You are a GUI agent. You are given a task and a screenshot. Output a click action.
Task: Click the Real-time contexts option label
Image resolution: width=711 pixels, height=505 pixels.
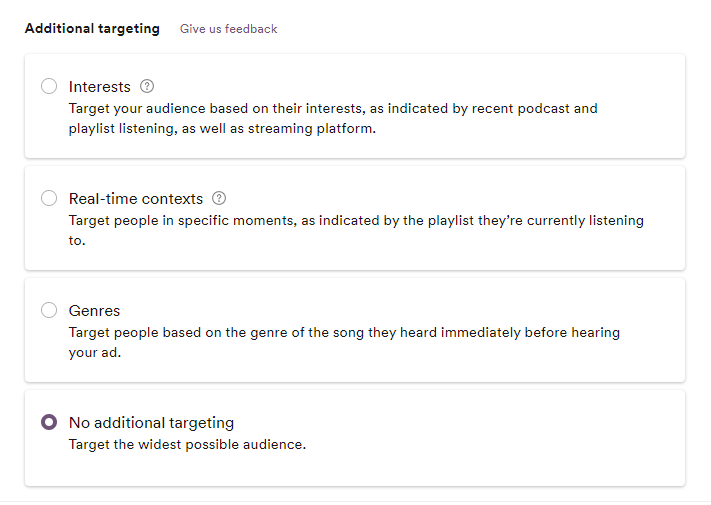tap(136, 199)
